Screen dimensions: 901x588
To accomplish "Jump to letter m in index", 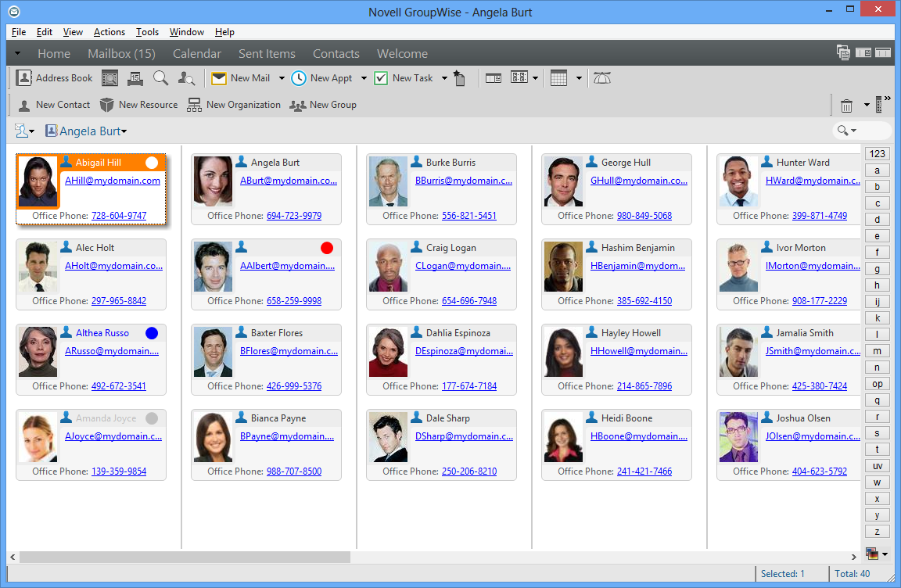I will (x=877, y=351).
